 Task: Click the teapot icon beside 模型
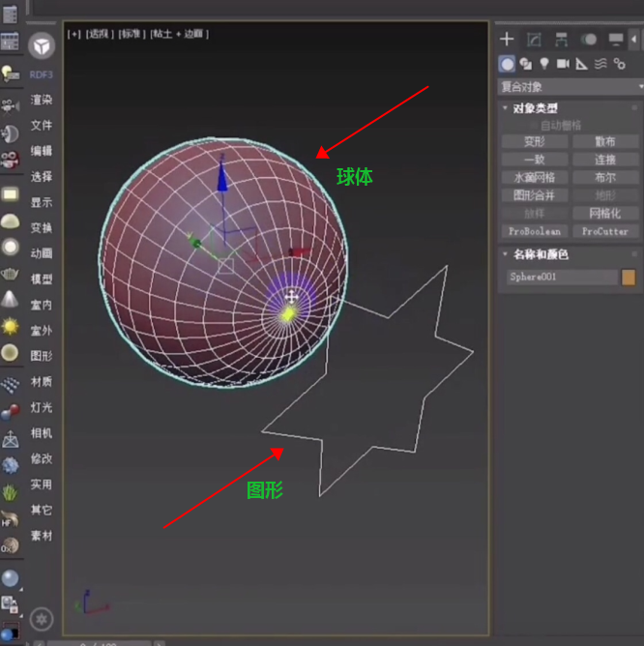10,274
